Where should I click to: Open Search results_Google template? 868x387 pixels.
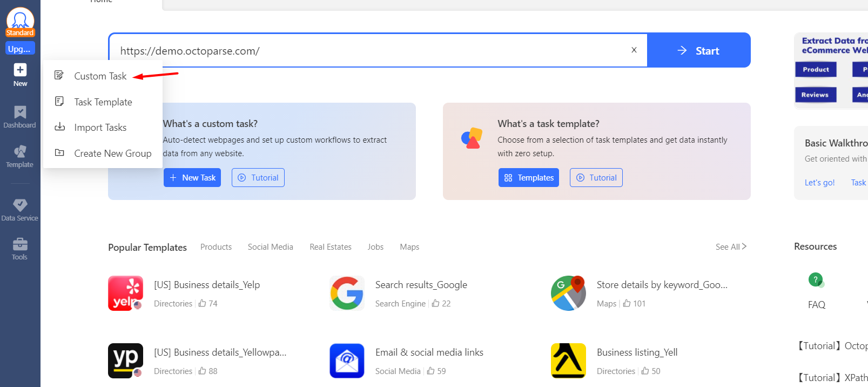coord(421,285)
